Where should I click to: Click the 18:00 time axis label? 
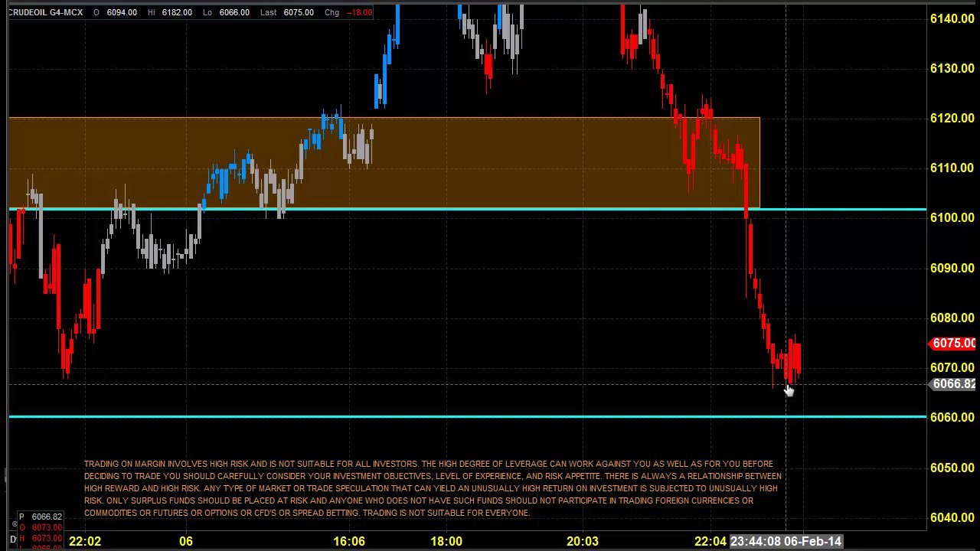(x=446, y=542)
